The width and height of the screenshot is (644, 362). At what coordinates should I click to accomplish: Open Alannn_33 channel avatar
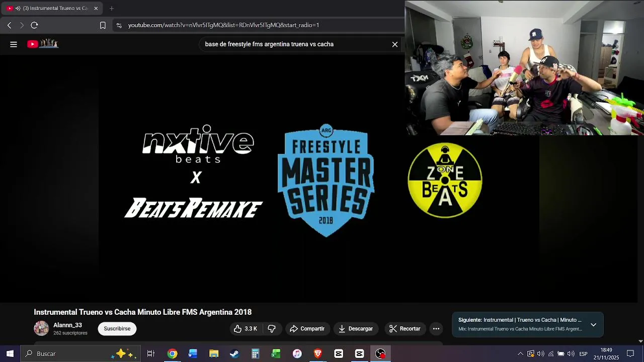pyautogui.click(x=41, y=329)
